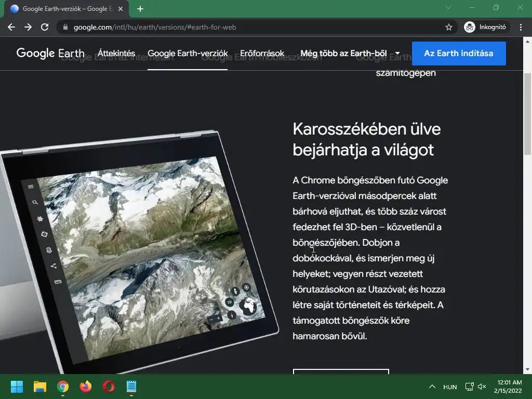Open the Erőforrások navigation item
This screenshot has width=532, height=399.
pos(262,54)
